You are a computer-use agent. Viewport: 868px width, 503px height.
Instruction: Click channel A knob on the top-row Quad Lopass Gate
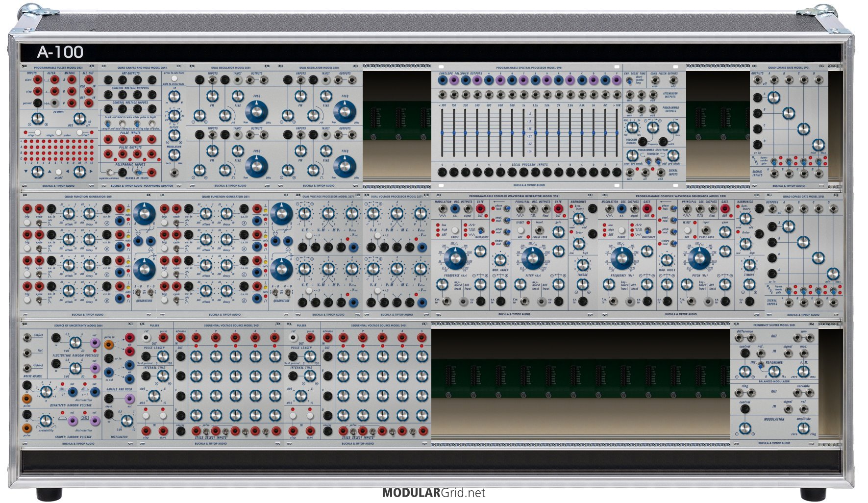click(774, 98)
